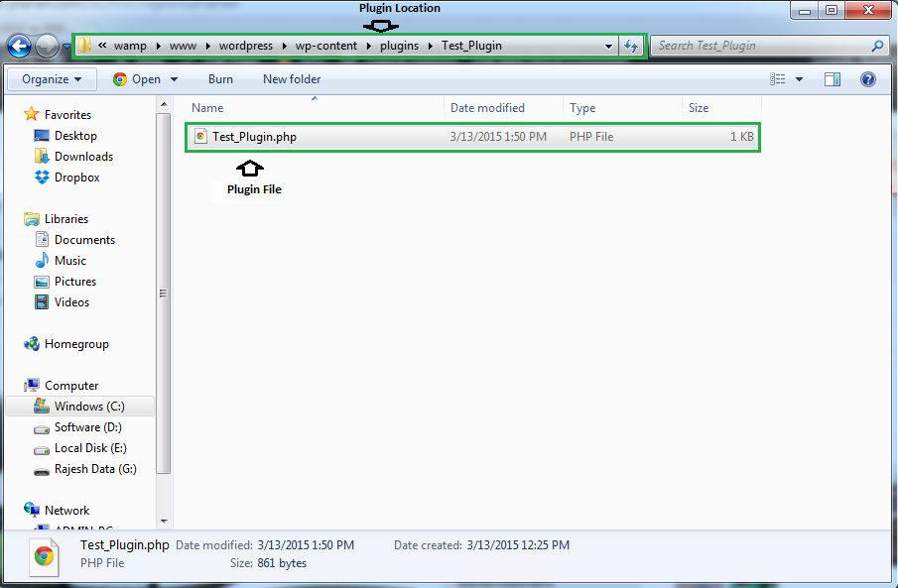This screenshot has width=898, height=588.
Task: Click the Burn toolbar button
Action: (x=220, y=79)
